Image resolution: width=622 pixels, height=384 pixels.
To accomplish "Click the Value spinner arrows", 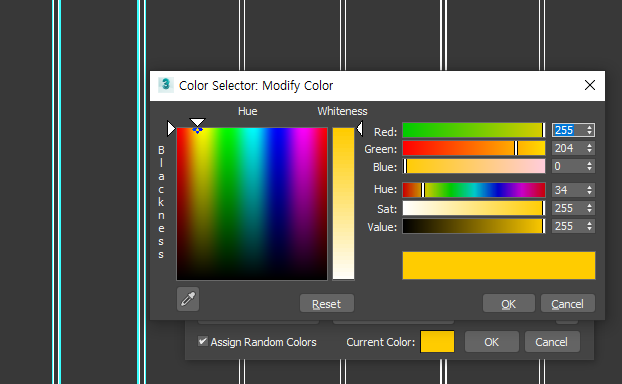I will pyautogui.click(x=589, y=226).
